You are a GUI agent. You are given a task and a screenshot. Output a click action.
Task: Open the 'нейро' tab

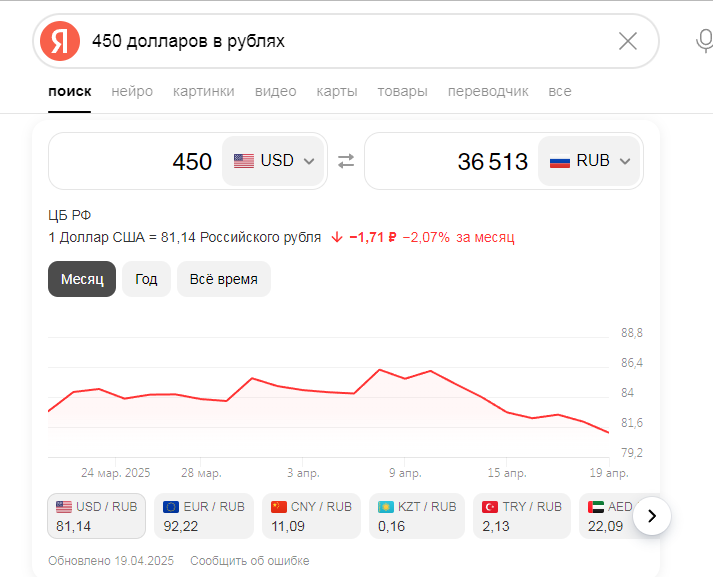[132, 91]
